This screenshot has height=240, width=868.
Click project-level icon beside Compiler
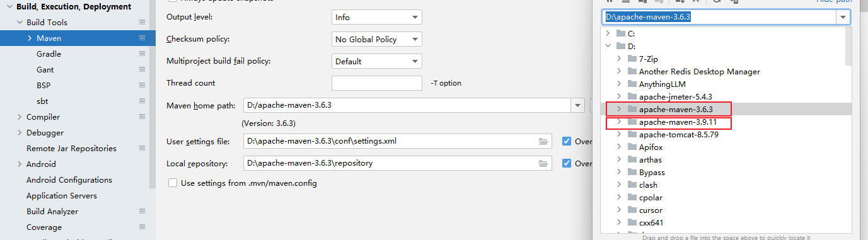point(142,117)
